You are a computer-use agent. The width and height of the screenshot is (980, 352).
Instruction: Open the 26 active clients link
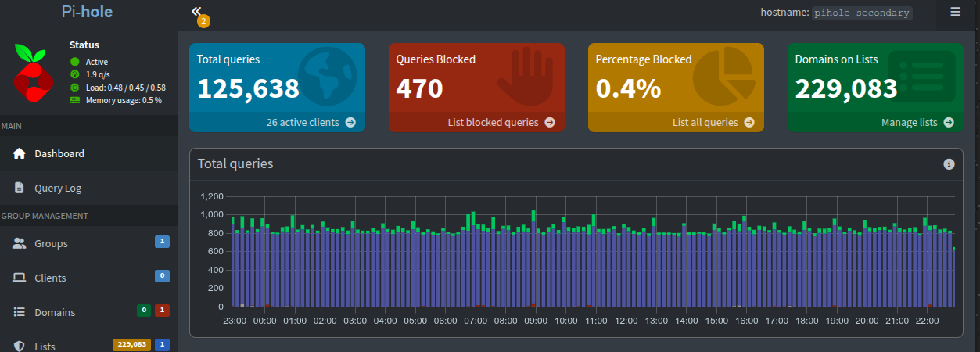click(x=311, y=122)
